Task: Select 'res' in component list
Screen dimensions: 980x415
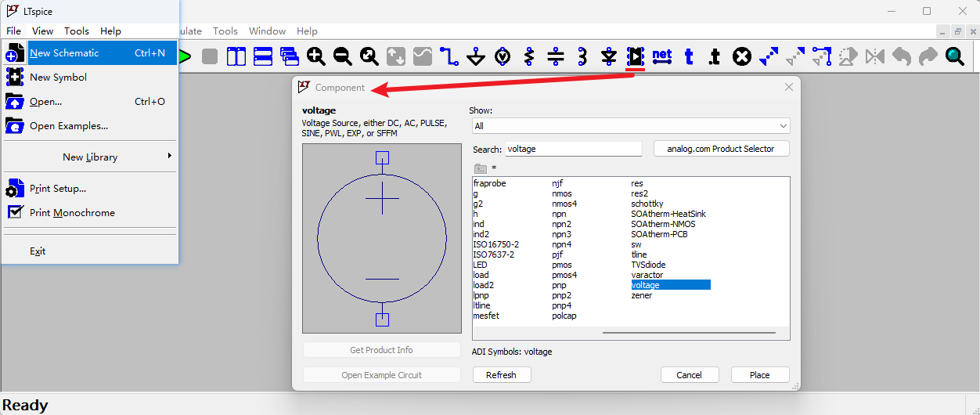Action: point(637,183)
